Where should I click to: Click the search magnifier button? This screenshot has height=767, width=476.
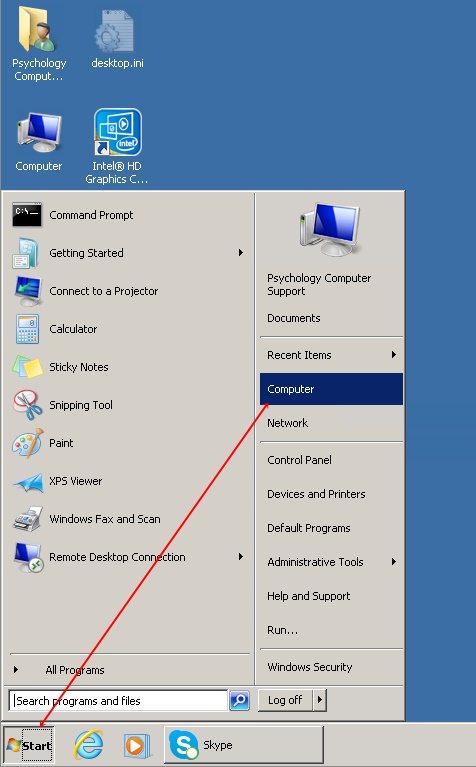click(240, 700)
